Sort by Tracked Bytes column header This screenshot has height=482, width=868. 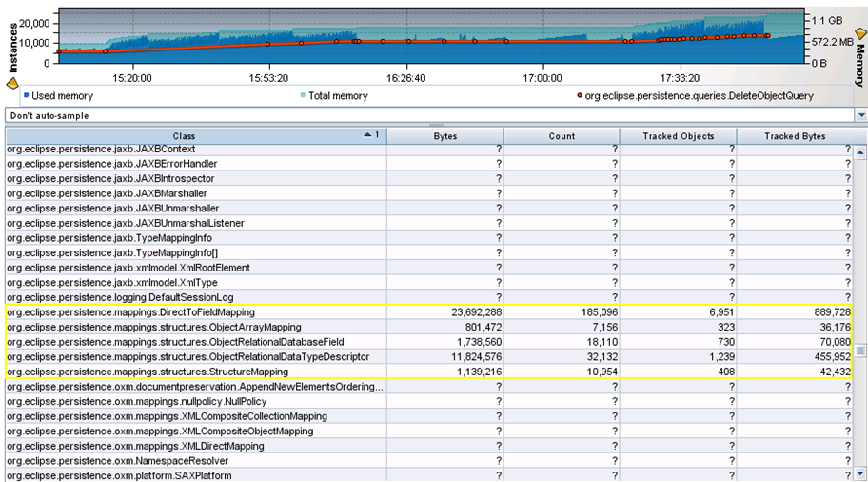(795, 136)
